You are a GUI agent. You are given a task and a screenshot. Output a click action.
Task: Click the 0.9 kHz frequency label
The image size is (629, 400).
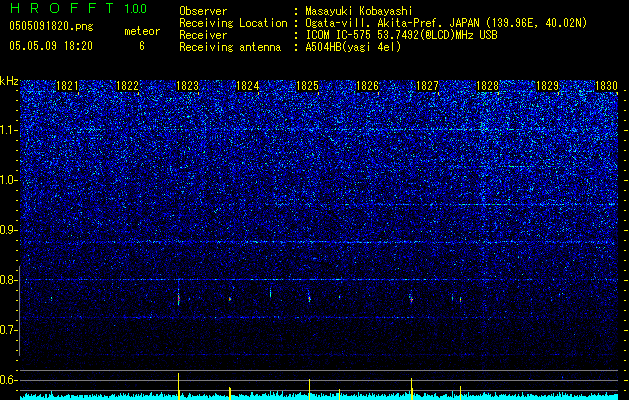tap(7, 230)
